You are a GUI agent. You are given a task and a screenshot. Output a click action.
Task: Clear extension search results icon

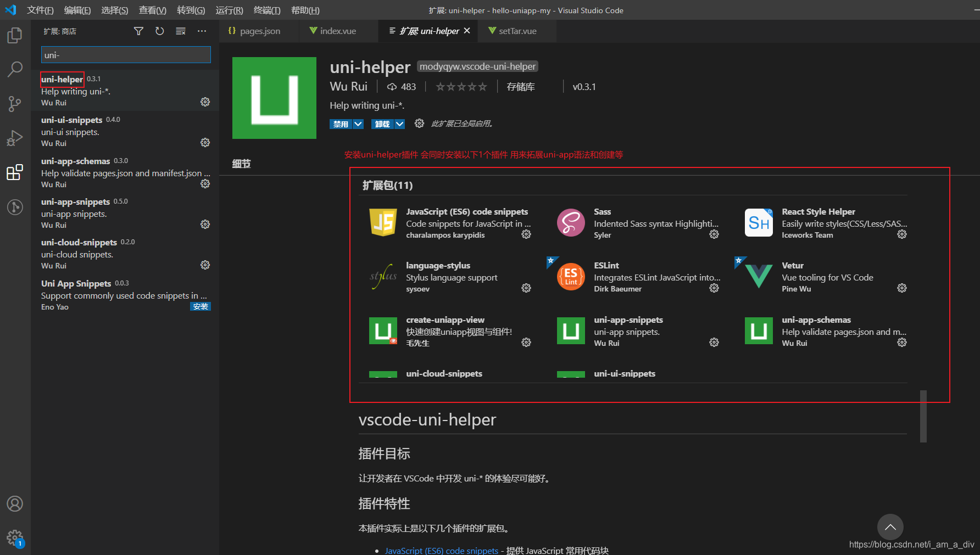[181, 31]
